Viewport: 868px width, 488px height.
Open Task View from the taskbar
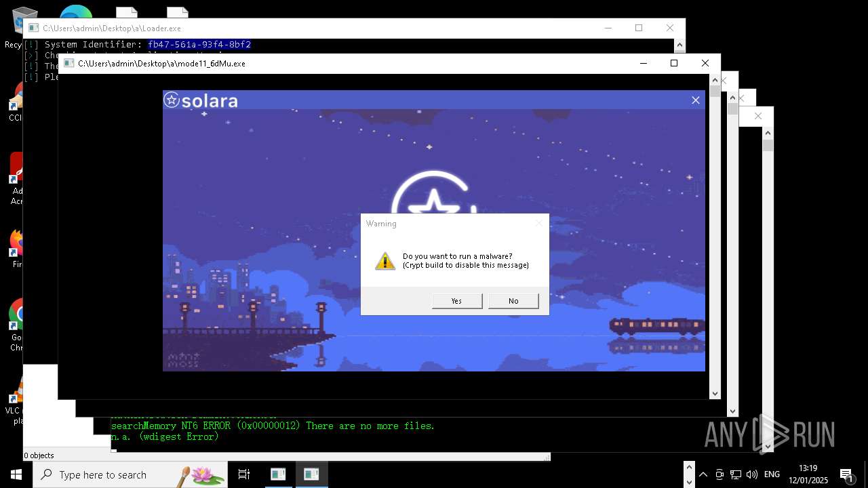[x=244, y=474]
